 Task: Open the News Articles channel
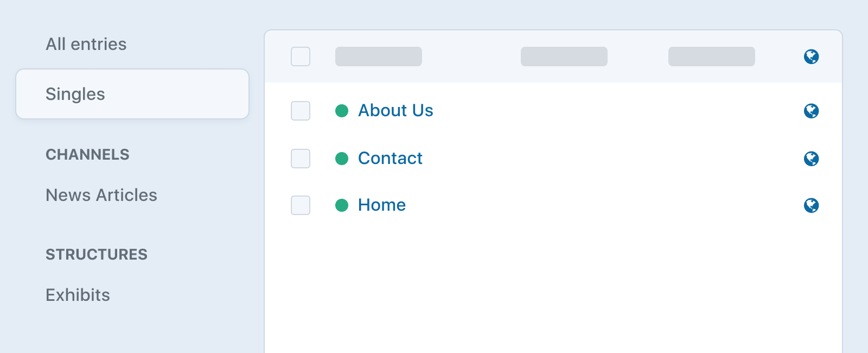(x=101, y=196)
